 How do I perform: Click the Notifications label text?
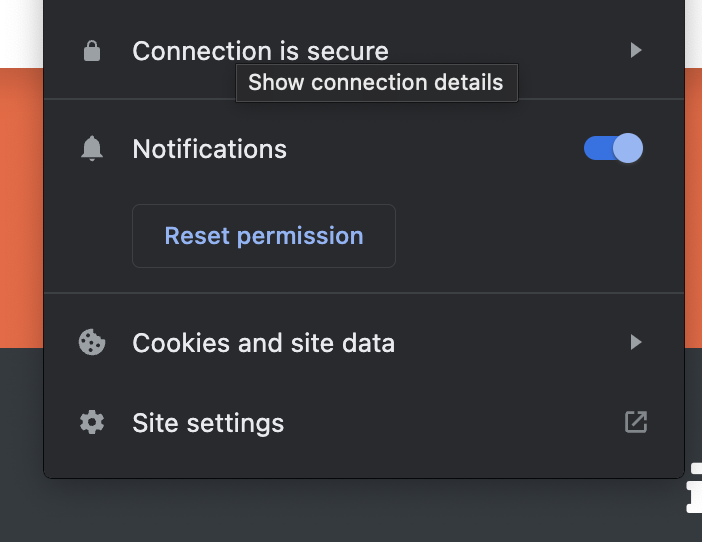coord(209,149)
